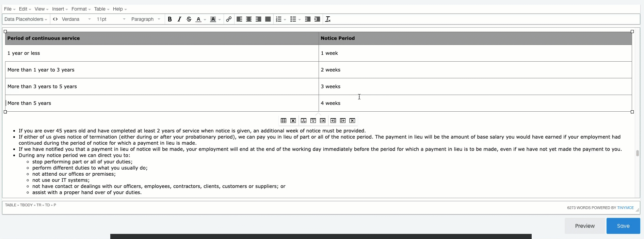Open source code view icon

coord(55,19)
